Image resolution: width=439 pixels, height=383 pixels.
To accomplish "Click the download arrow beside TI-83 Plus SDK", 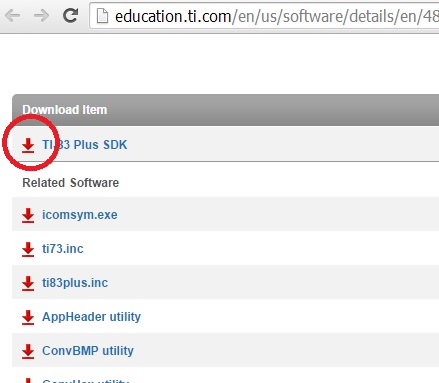I will tap(28, 145).
